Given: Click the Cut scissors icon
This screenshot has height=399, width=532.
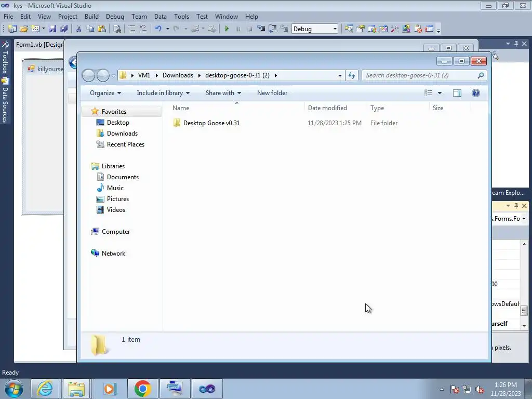Looking at the screenshot, I should 79,29.
